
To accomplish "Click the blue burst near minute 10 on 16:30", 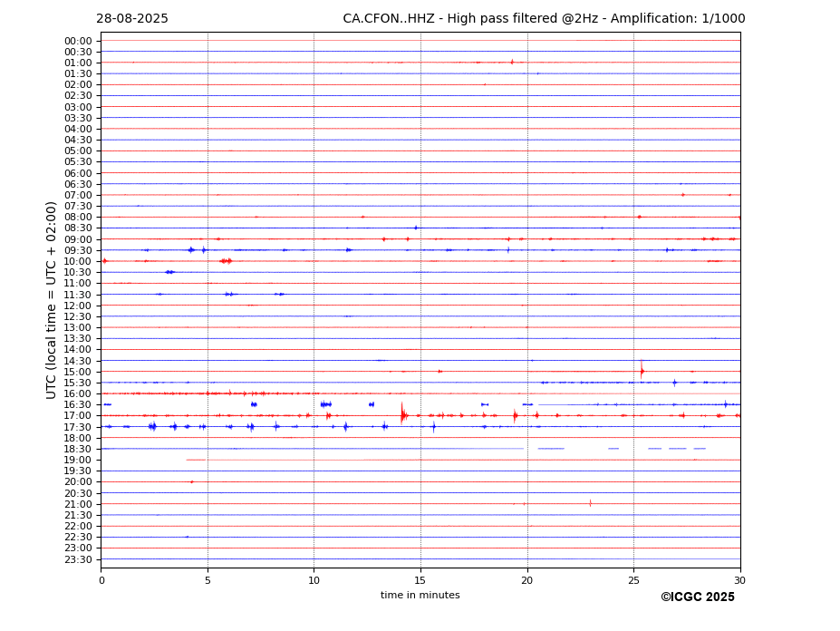I will click(325, 404).
